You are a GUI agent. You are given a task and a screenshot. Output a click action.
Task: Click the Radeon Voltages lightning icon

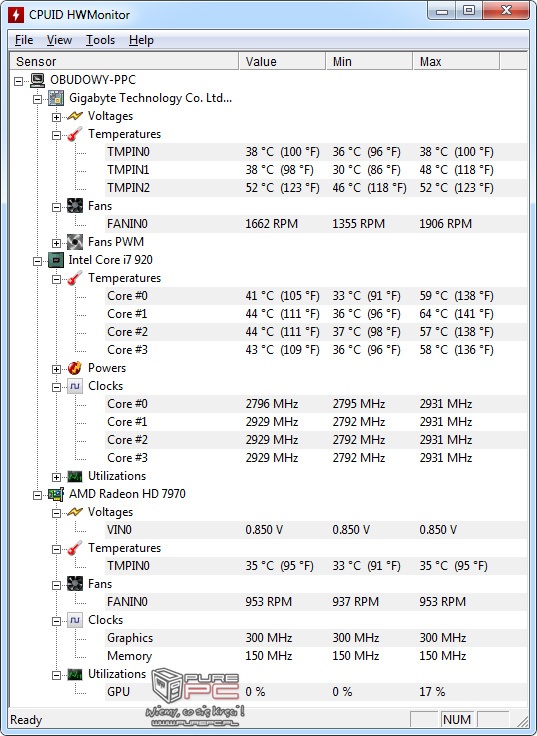click(x=75, y=512)
